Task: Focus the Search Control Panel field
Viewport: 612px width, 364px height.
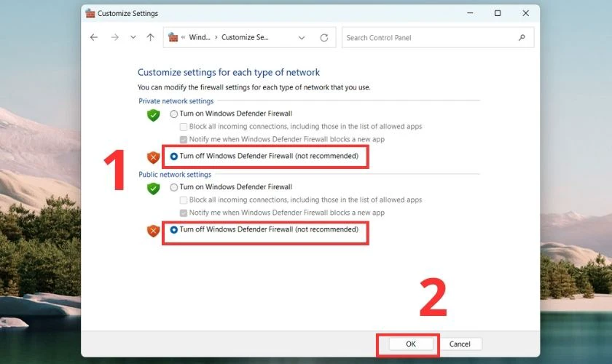Action: pyautogui.click(x=438, y=38)
